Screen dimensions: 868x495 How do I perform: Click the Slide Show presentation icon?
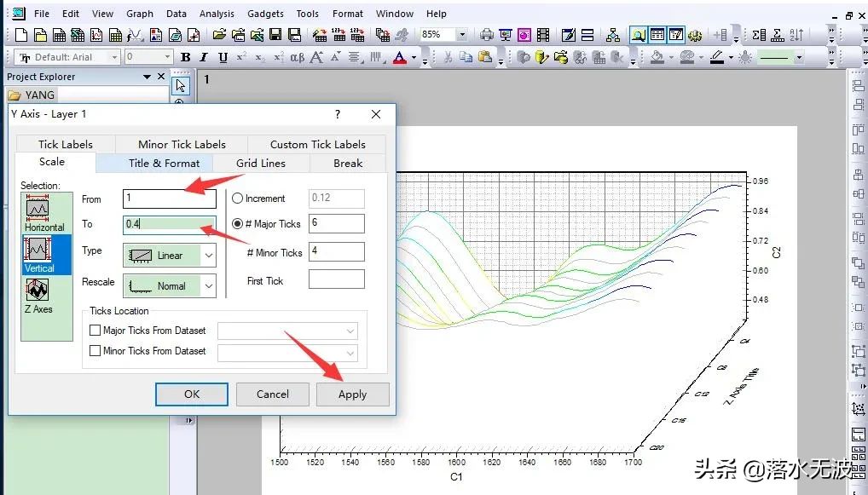(506, 35)
